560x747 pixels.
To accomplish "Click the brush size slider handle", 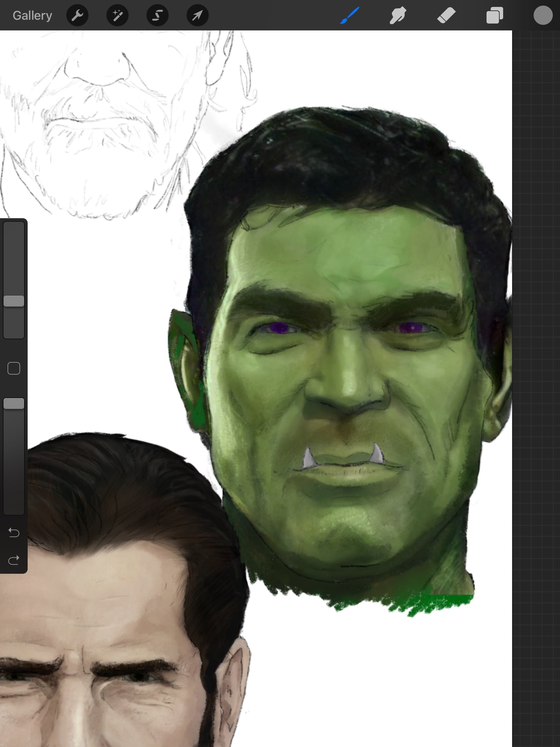I will click(14, 301).
